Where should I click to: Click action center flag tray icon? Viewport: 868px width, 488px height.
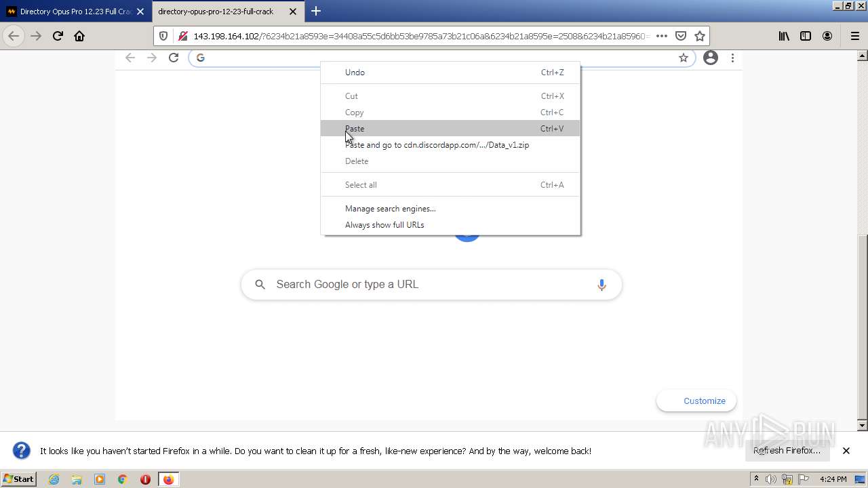(x=804, y=479)
